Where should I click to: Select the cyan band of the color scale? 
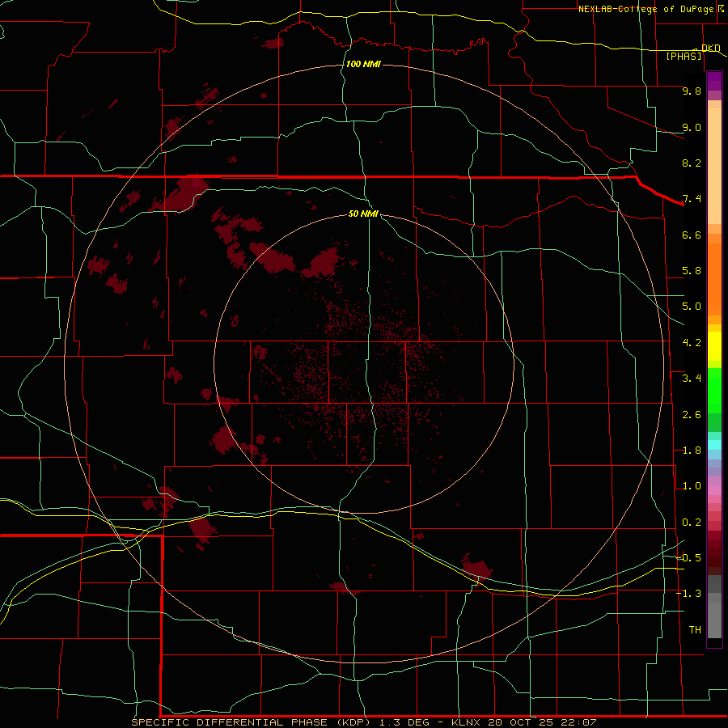714,444
